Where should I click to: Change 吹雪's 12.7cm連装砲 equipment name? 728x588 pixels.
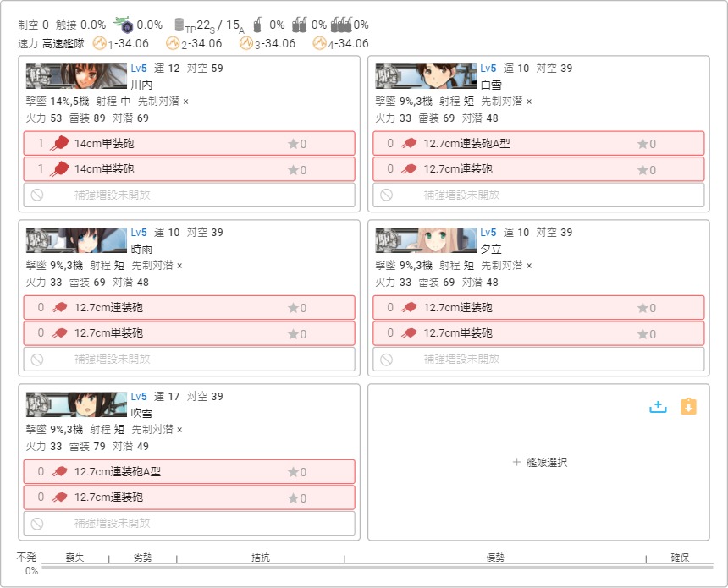pos(108,497)
